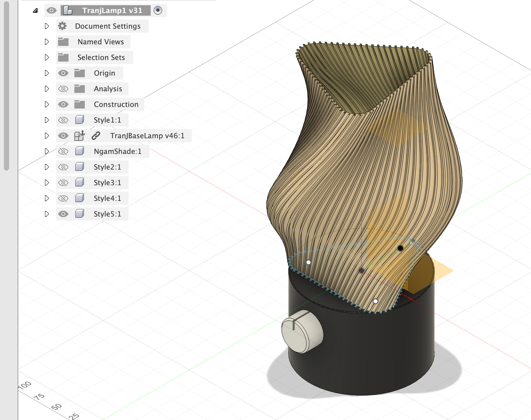Select the Style5:1 label
The image size is (531, 420).
pyautogui.click(x=107, y=214)
